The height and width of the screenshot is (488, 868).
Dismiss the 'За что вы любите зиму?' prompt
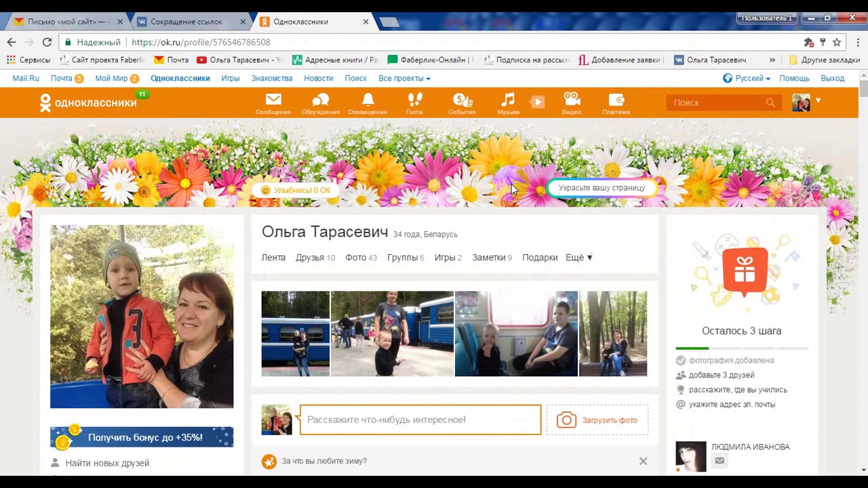pyautogui.click(x=643, y=461)
